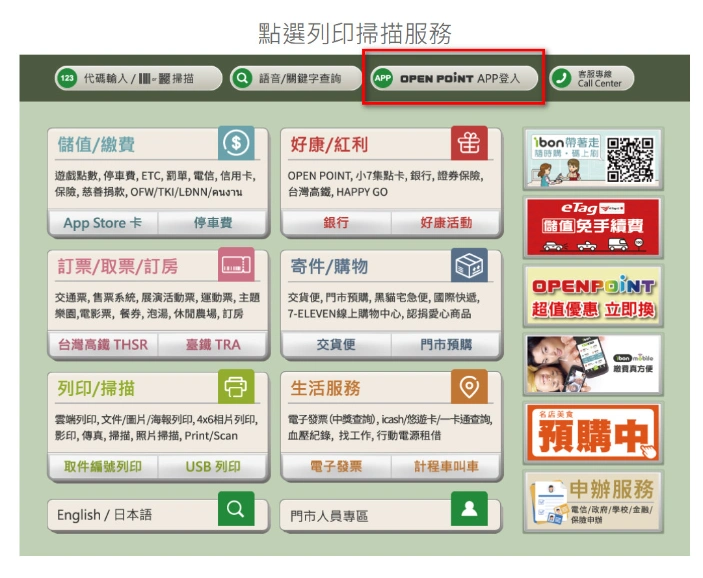Select App Store 卡 shortcut
This screenshot has height=578, width=703.
coord(103,223)
